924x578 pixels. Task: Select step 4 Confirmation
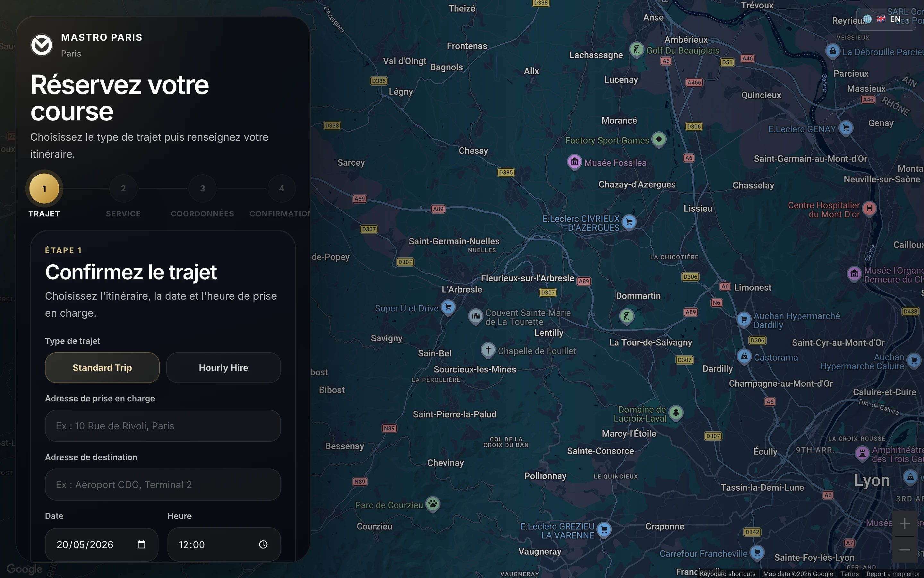281,188
